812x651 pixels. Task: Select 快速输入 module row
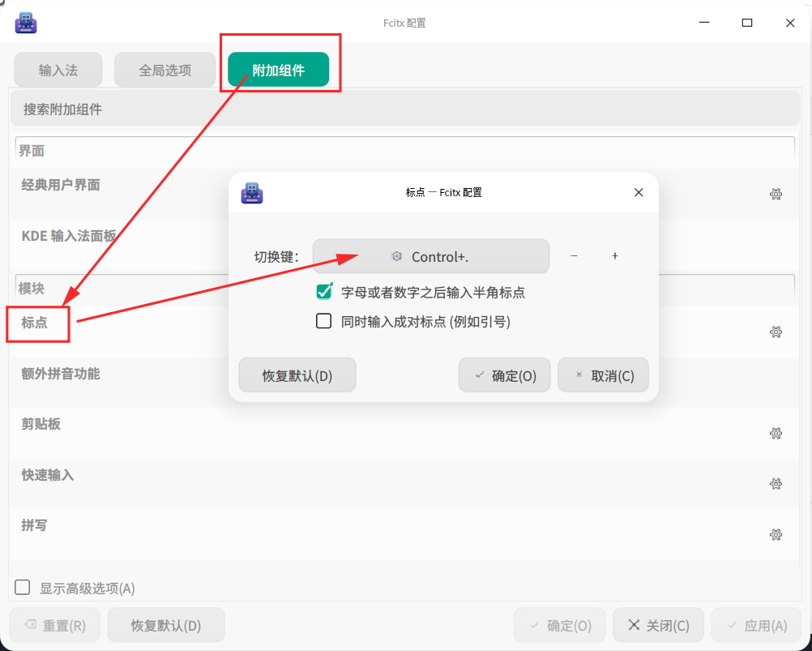point(404,483)
